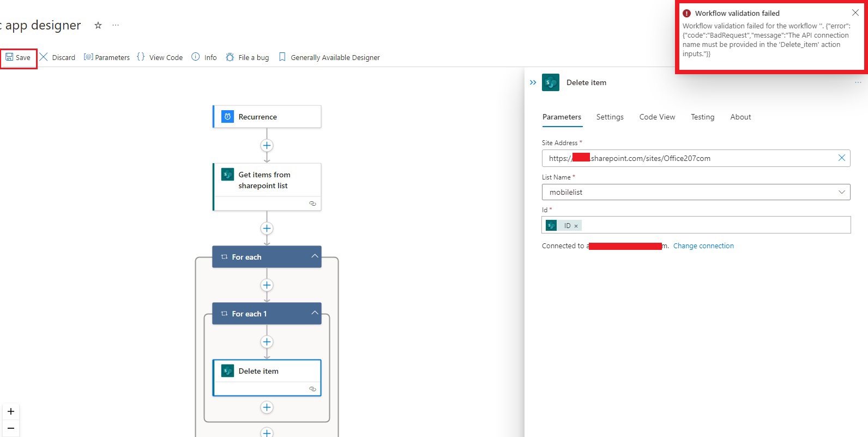Click the Delete item node SharePoint icon
This screenshot has width=868, height=437.
227,371
